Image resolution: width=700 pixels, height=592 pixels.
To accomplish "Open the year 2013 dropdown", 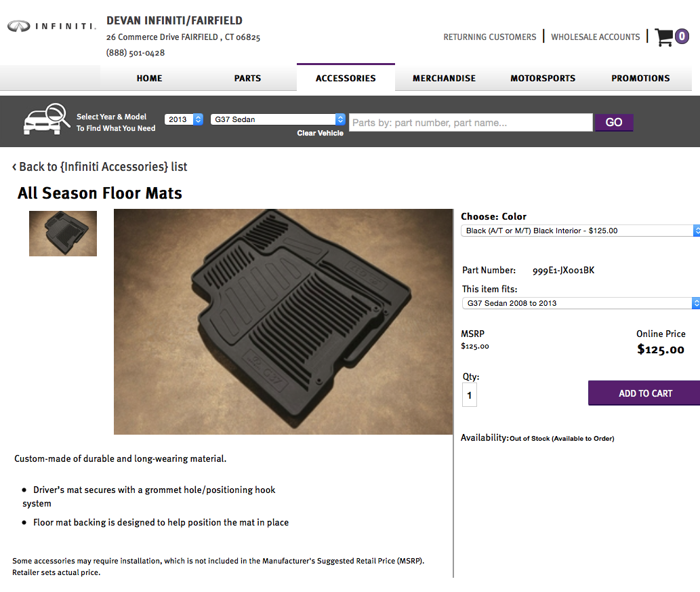I will [x=184, y=119].
